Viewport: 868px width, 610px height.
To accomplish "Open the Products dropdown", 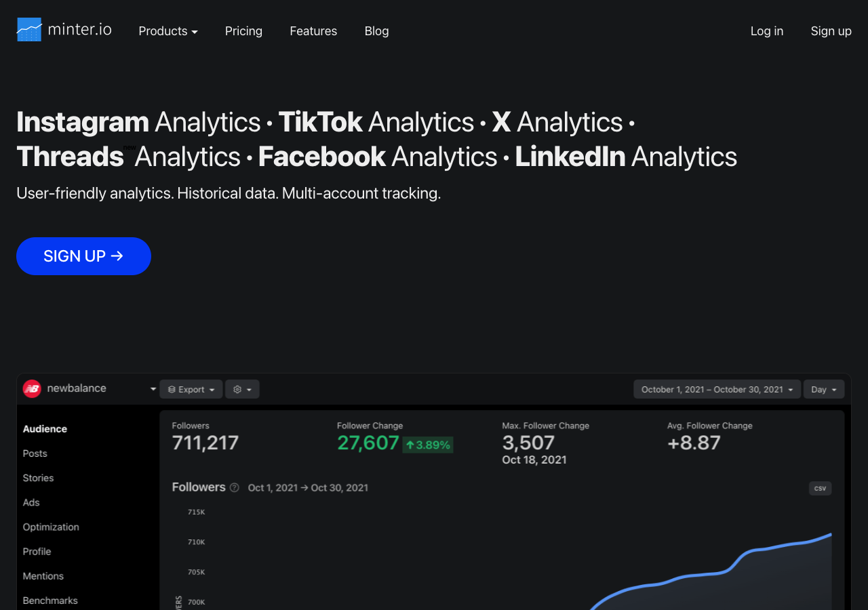I will tap(167, 31).
